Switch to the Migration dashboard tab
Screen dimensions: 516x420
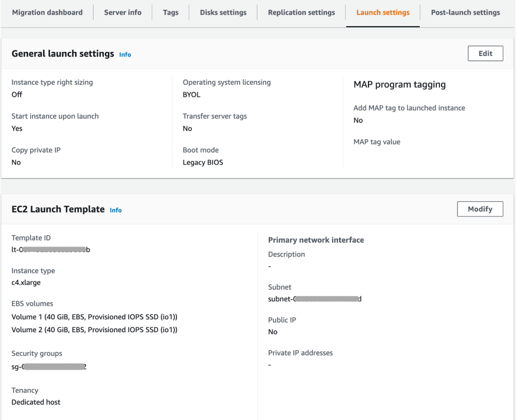47,12
